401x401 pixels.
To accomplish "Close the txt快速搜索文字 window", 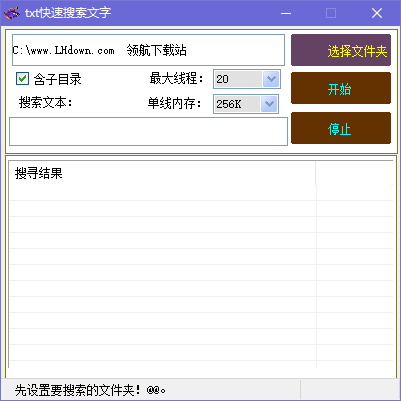I will 377,13.
